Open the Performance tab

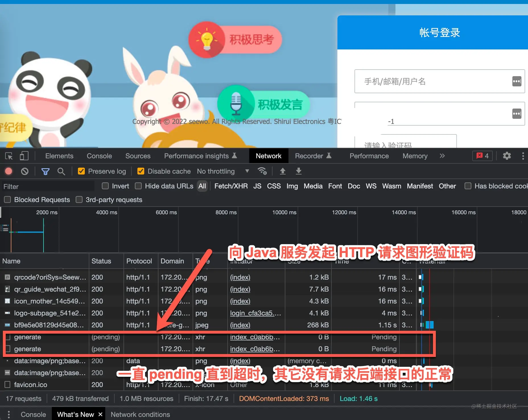(x=369, y=156)
